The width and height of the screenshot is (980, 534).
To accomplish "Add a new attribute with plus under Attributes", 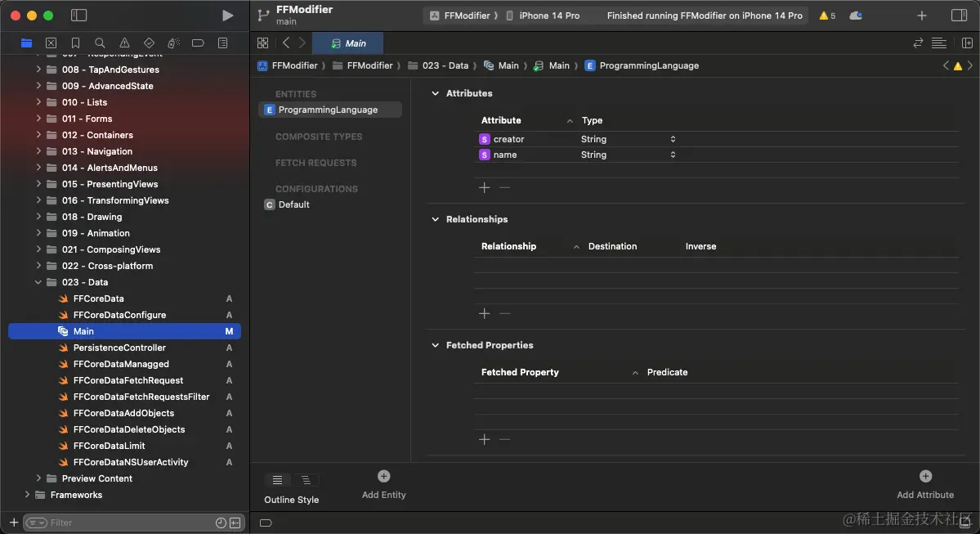I will (485, 187).
